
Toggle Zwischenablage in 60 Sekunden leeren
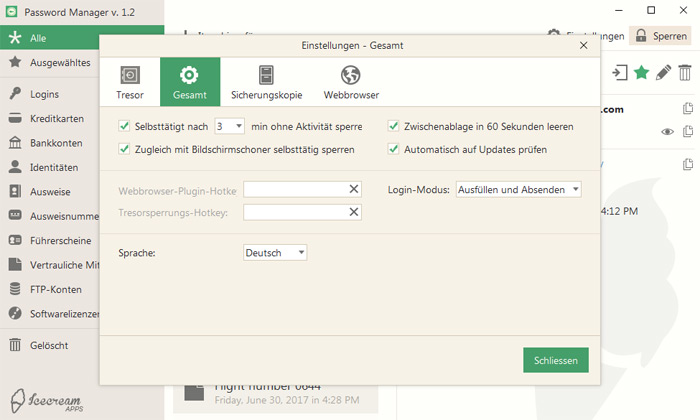pos(393,126)
